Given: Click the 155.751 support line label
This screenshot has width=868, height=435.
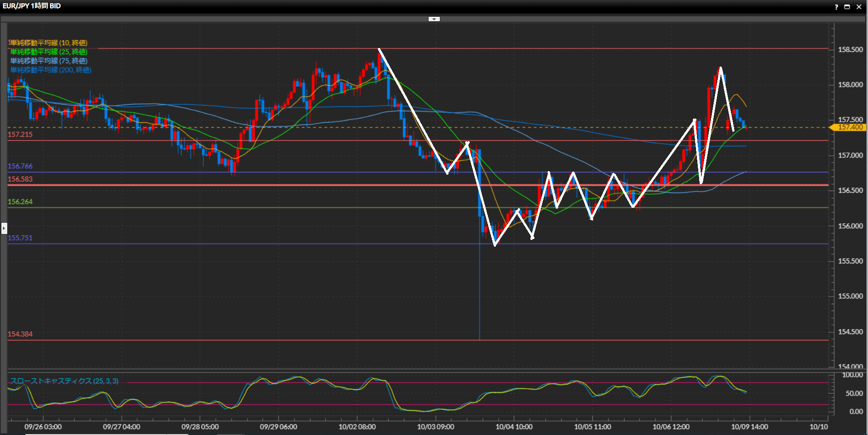Looking at the screenshot, I should point(20,238).
